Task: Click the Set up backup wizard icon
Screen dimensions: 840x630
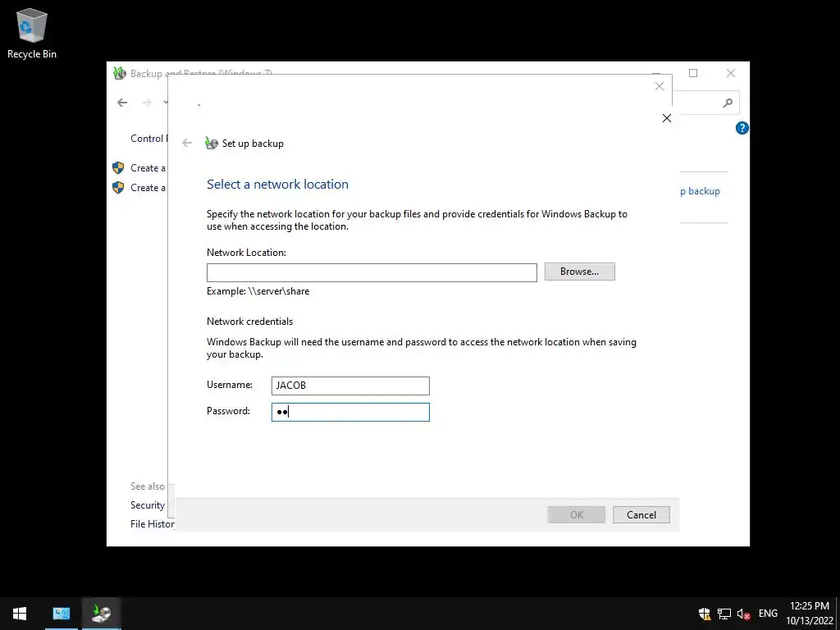Action: pos(212,143)
